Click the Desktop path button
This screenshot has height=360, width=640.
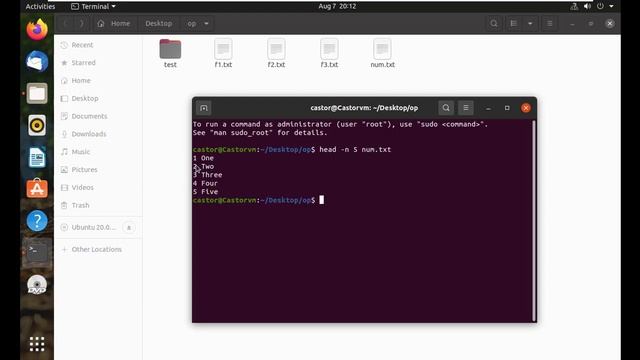pyautogui.click(x=158, y=23)
